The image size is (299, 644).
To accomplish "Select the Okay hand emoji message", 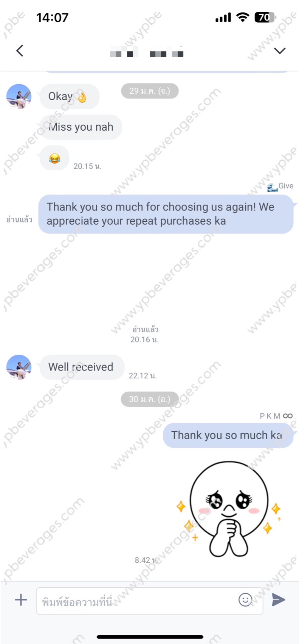I will click(x=70, y=96).
